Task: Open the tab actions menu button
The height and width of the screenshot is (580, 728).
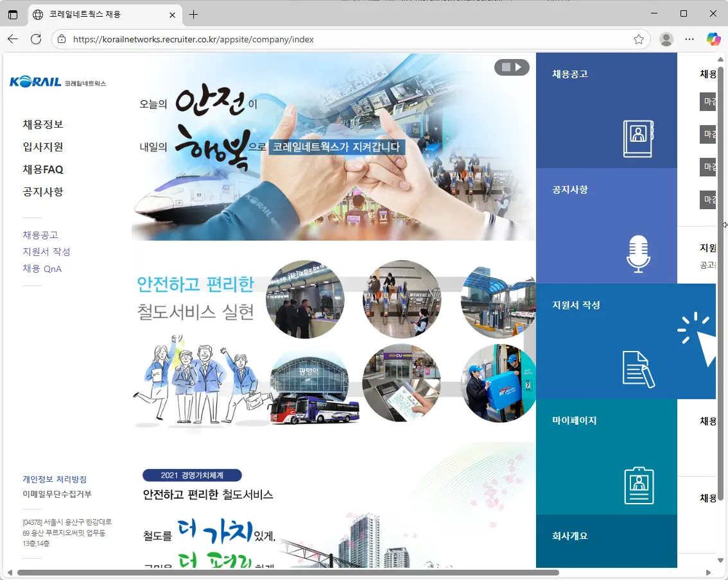Action: pos(13,14)
